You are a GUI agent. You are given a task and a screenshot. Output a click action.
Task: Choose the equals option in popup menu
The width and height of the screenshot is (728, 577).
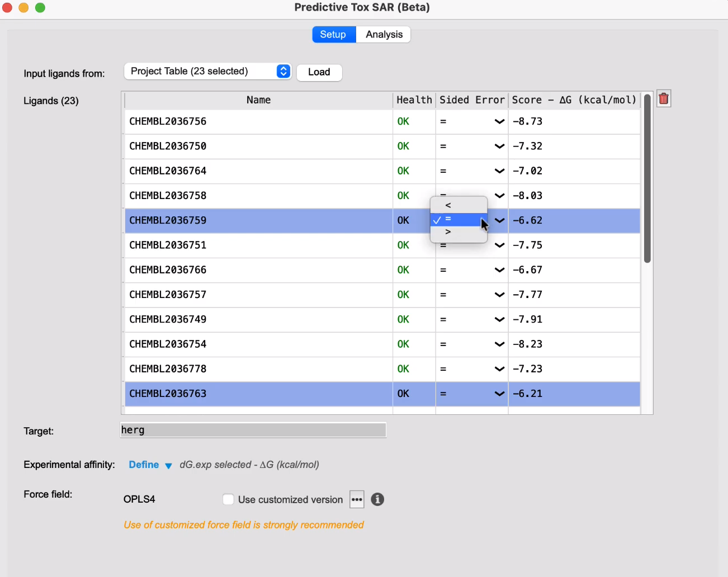(458, 220)
